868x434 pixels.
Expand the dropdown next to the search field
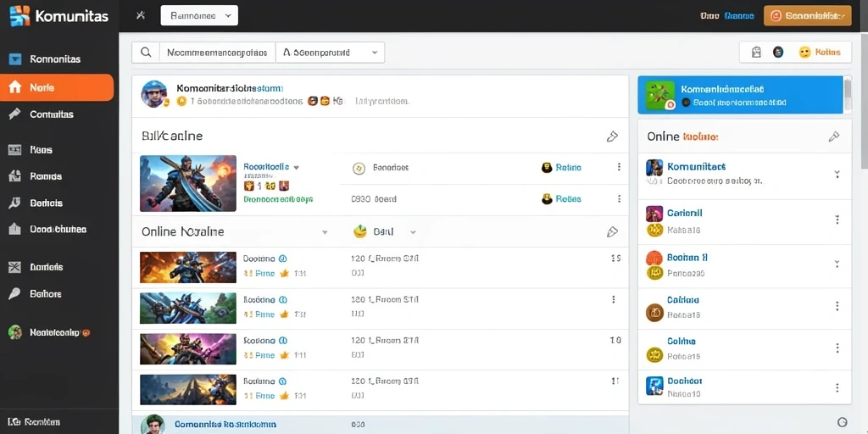click(x=330, y=52)
